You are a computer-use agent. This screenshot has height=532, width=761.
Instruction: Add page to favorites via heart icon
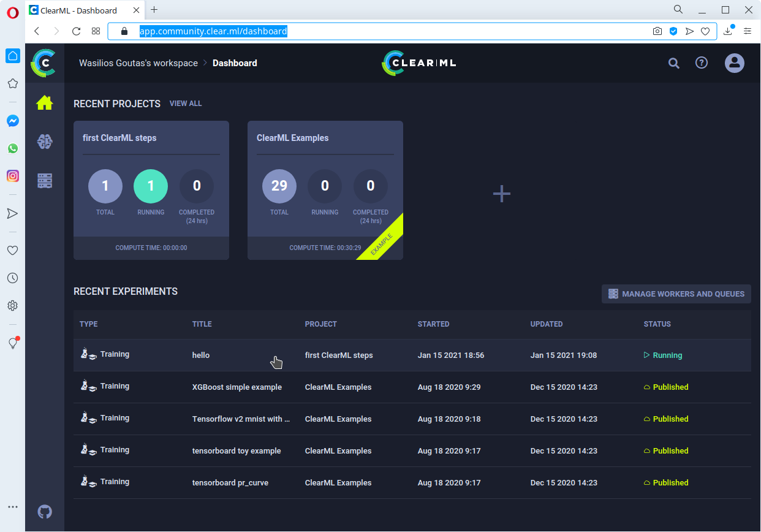coord(705,31)
